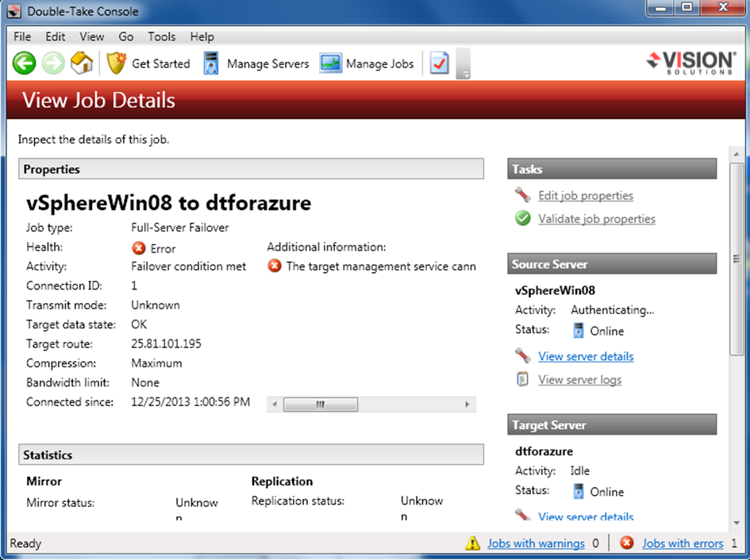750x560 pixels.
Task: Click the "The target management service" error message
Action: 381,267
